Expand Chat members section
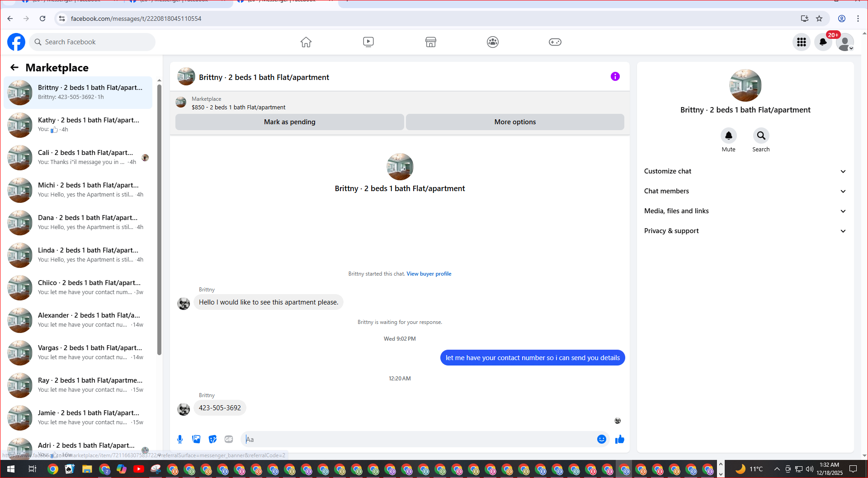This screenshot has height=478, width=868. pyautogui.click(x=745, y=191)
